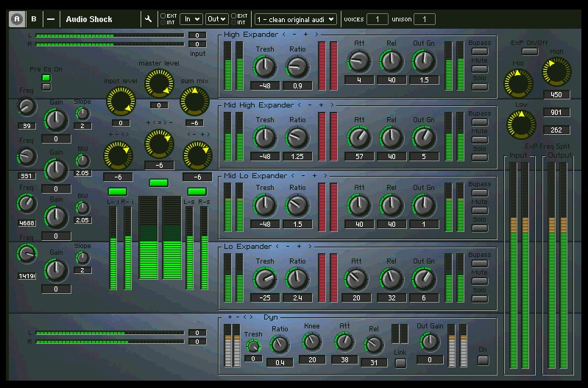Solo the Lo Expander band
Image resolution: width=588 pixels, height=388 pixels.
point(480,299)
